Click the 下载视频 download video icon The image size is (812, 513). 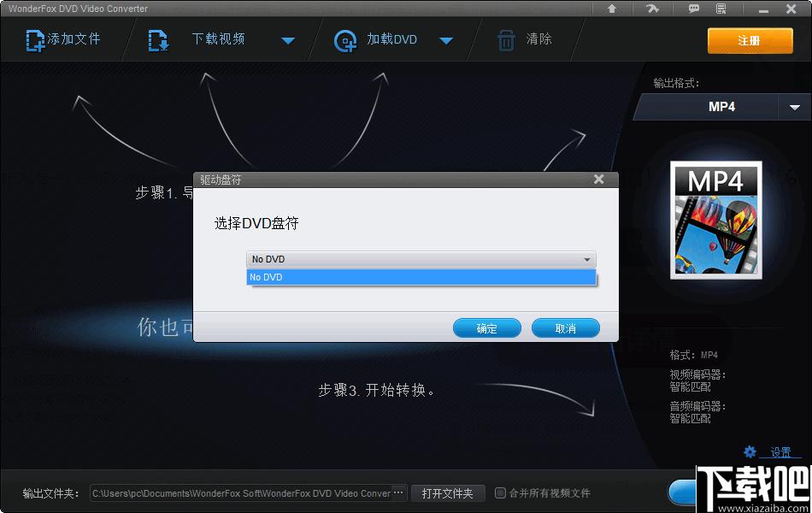coord(158,40)
